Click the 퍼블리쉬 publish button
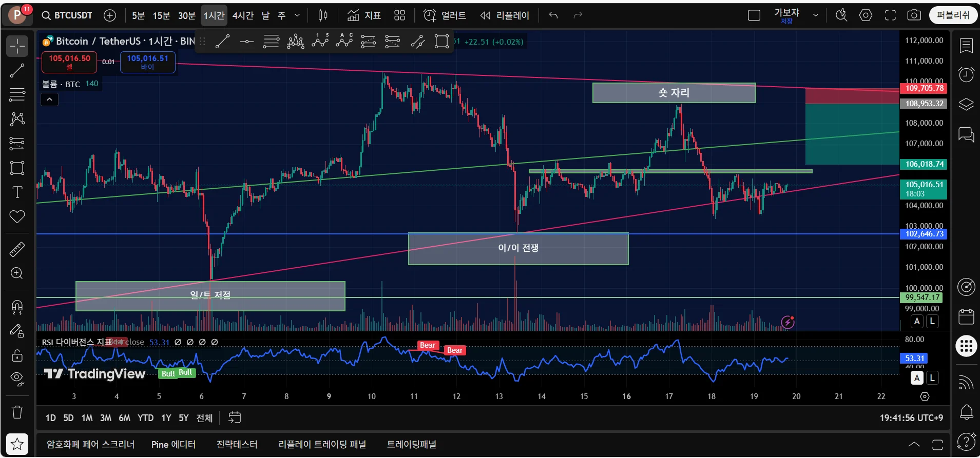The width and height of the screenshot is (980, 458). 953,15
